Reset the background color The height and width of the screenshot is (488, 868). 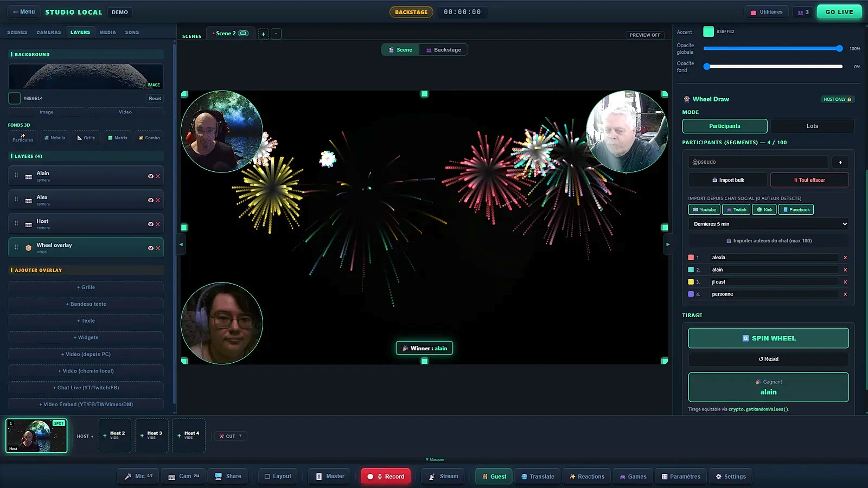(155, 99)
